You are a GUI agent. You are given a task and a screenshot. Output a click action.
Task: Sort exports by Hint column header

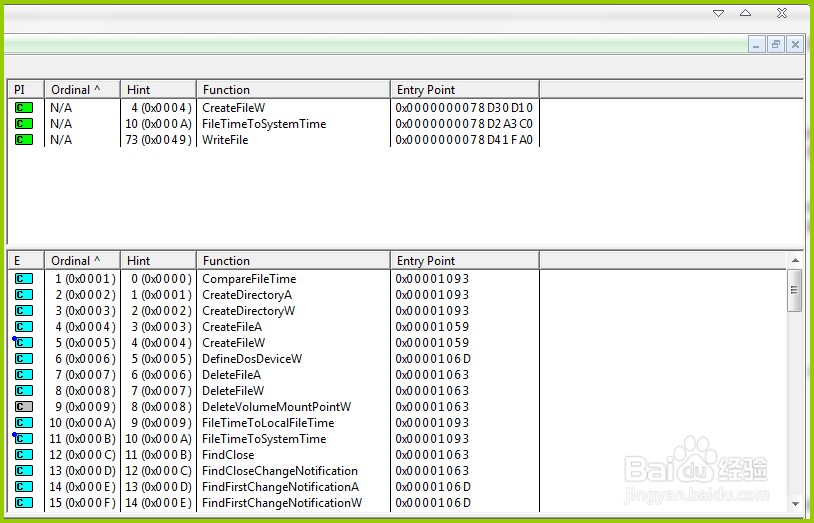point(158,261)
